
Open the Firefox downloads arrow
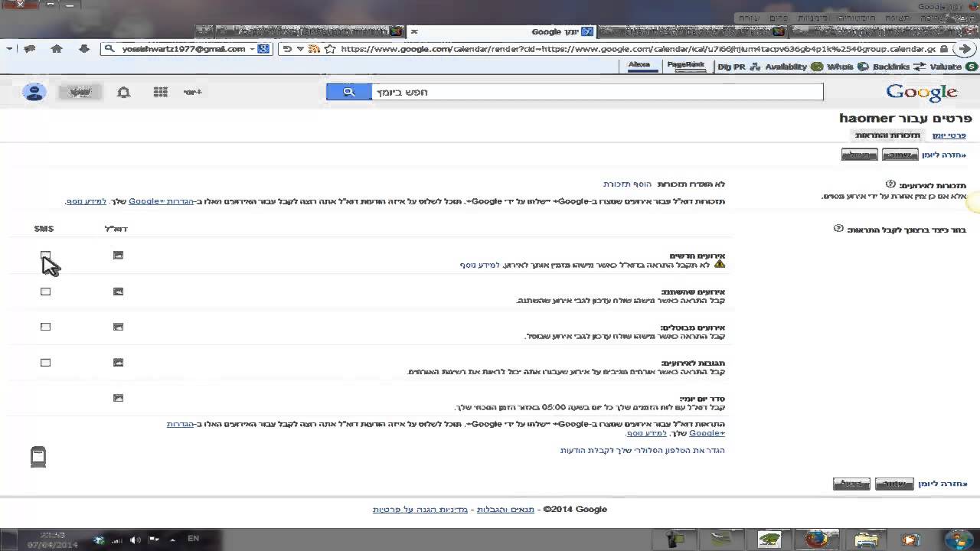pyautogui.click(x=84, y=49)
